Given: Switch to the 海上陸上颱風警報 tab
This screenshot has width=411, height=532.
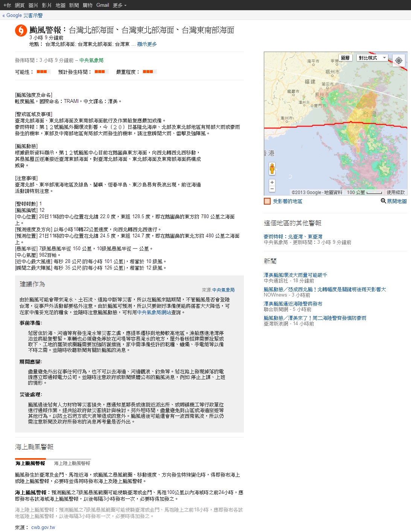Looking at the screenshot, I should [72, 463].
